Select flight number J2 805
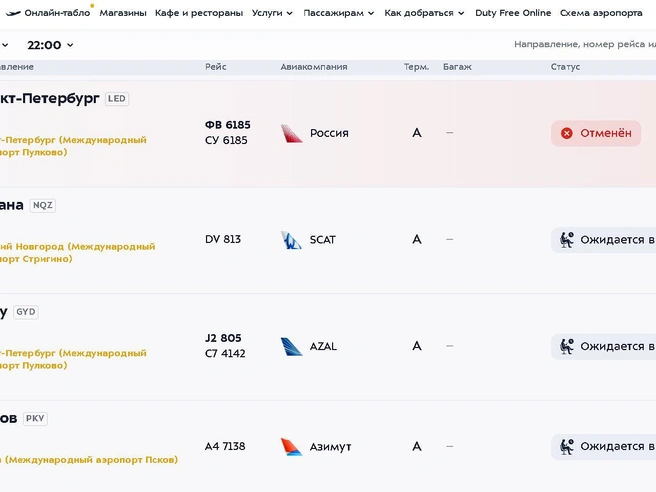 (223, 338)
